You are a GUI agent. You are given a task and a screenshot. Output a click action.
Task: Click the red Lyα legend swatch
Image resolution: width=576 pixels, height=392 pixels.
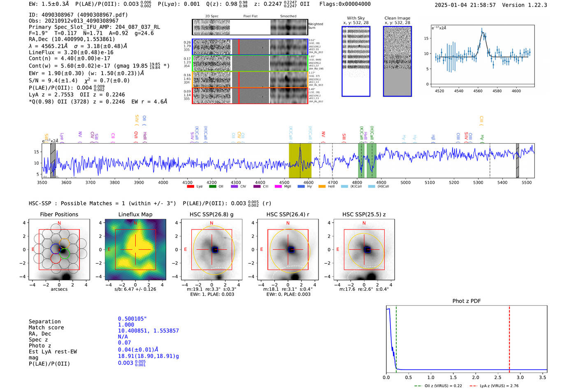pos(190,186)
